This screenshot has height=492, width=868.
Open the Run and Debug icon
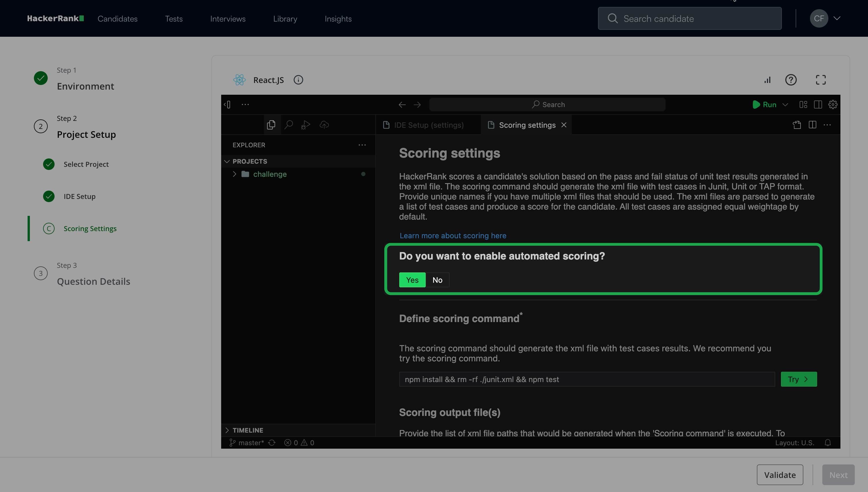[306, 125]
